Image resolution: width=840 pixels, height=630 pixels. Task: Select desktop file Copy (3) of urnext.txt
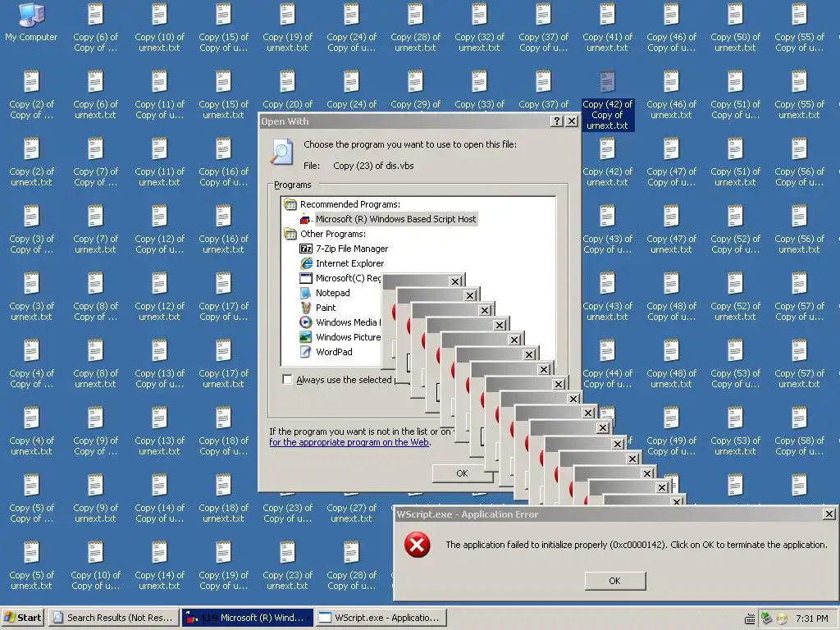(31, 297)
